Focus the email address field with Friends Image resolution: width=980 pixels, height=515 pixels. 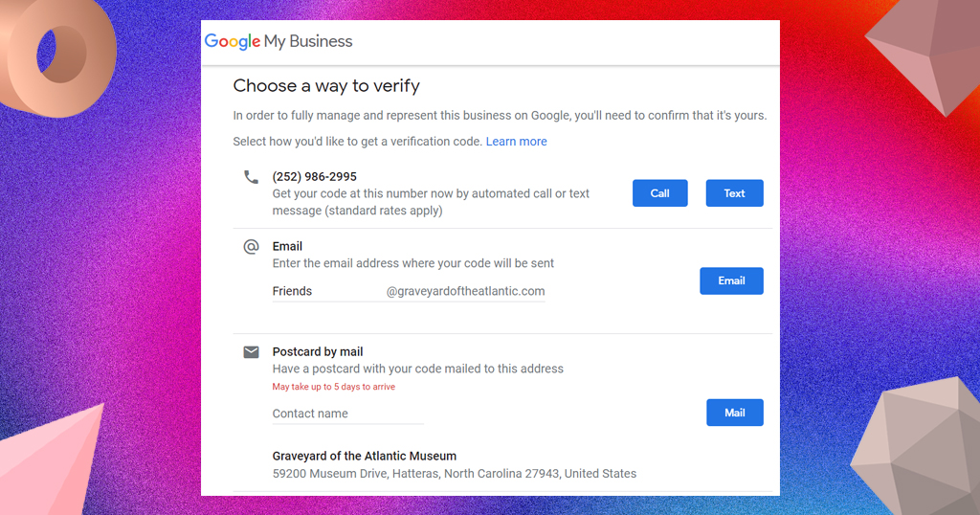point(409,291)
